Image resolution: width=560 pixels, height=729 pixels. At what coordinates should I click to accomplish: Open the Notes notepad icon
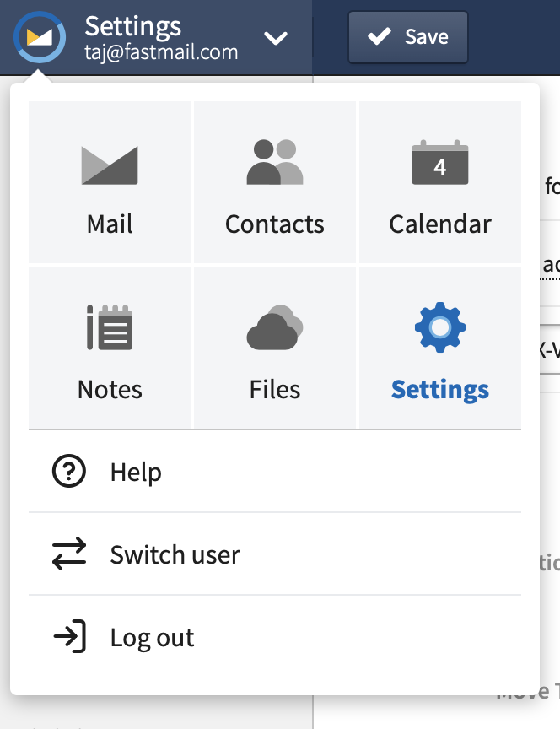coord(110,327)
